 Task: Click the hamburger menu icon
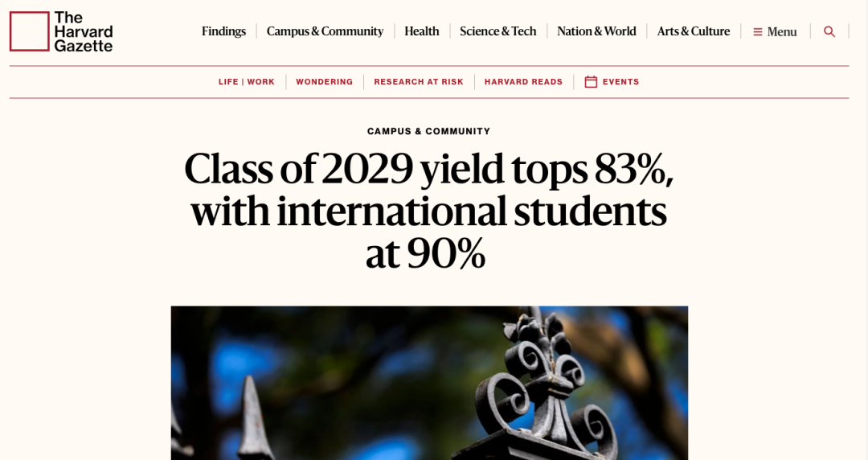[x=757, y=32]
